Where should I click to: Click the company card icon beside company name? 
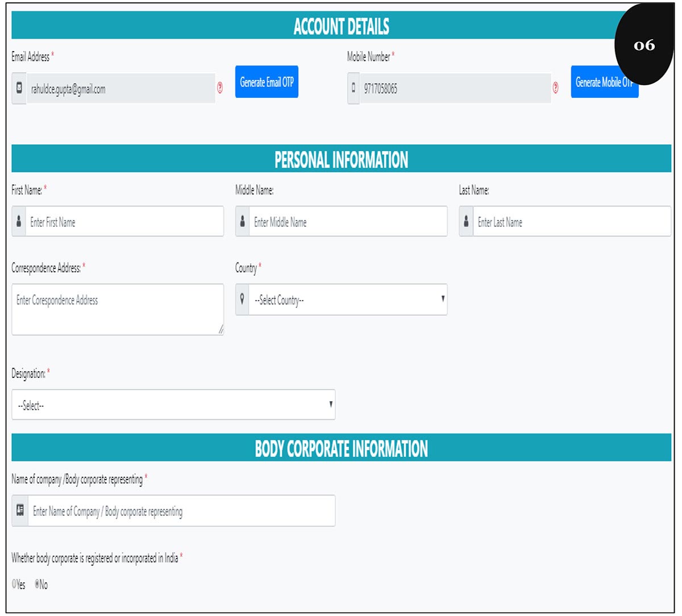click(x=20, y=510)
